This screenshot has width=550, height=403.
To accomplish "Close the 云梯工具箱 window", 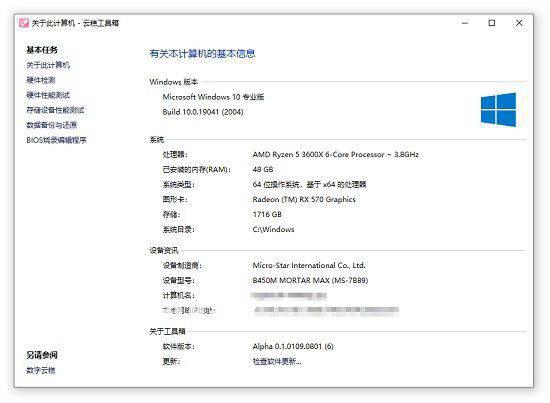I will 519,23.
